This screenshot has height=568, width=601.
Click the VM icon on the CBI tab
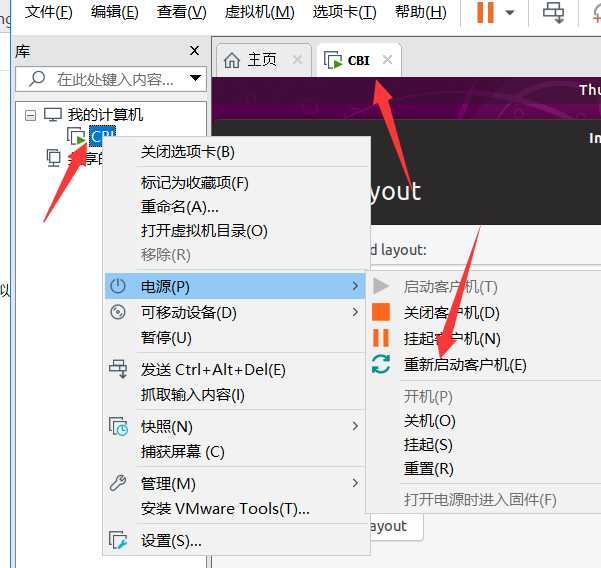coord(332,60)
